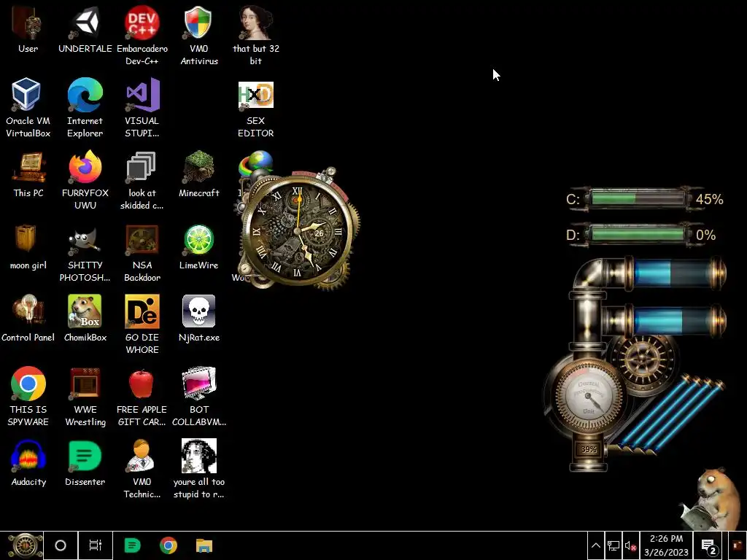Screen dimensions: 747x560
Task: Open the taskbar clock showing 2:26 PM
Action: tap(666, 545)
